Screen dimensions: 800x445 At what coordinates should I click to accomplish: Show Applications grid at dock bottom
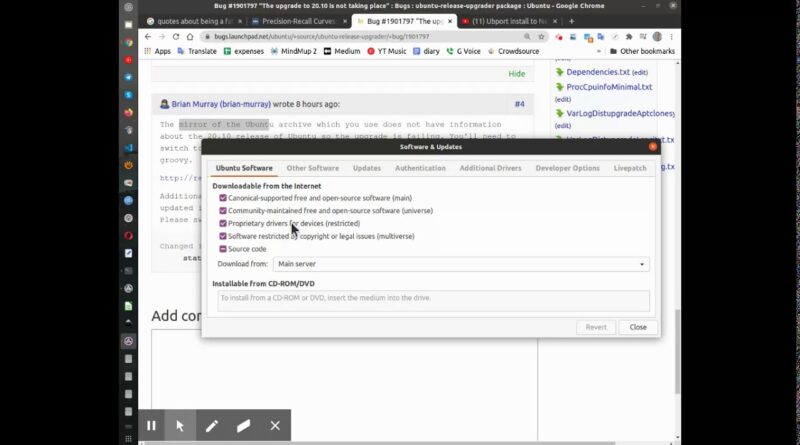point(129,438)
